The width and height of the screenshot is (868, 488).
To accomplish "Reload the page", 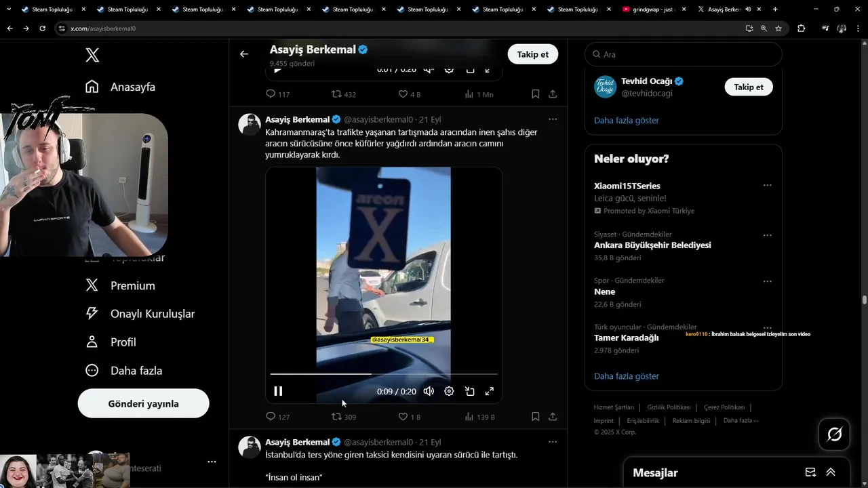I will (42, 28).
